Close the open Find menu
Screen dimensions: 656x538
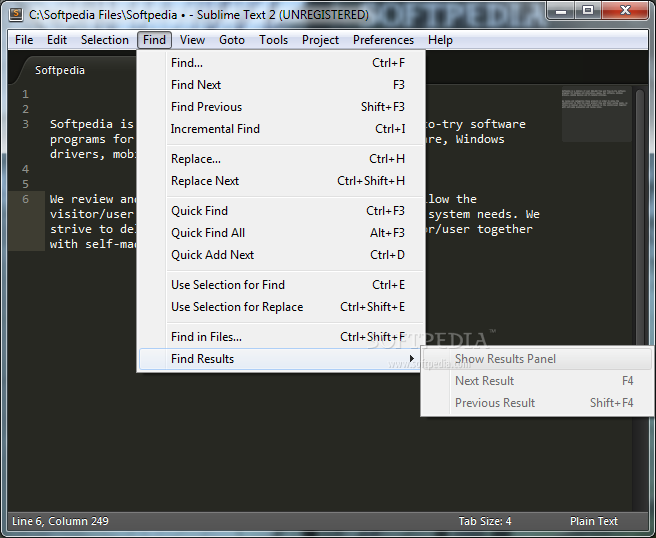[x=154, y=40]
